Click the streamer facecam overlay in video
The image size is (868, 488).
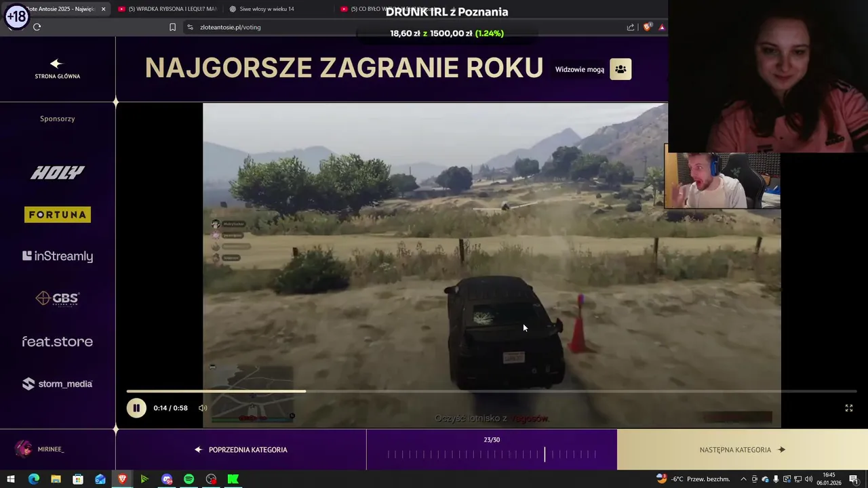click(722, 180)
